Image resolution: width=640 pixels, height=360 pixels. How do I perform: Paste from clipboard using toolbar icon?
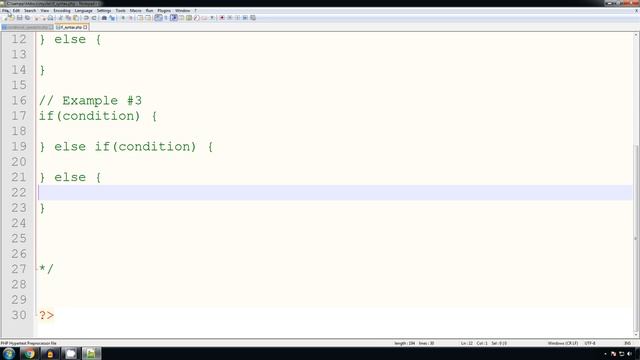point(76,18)
